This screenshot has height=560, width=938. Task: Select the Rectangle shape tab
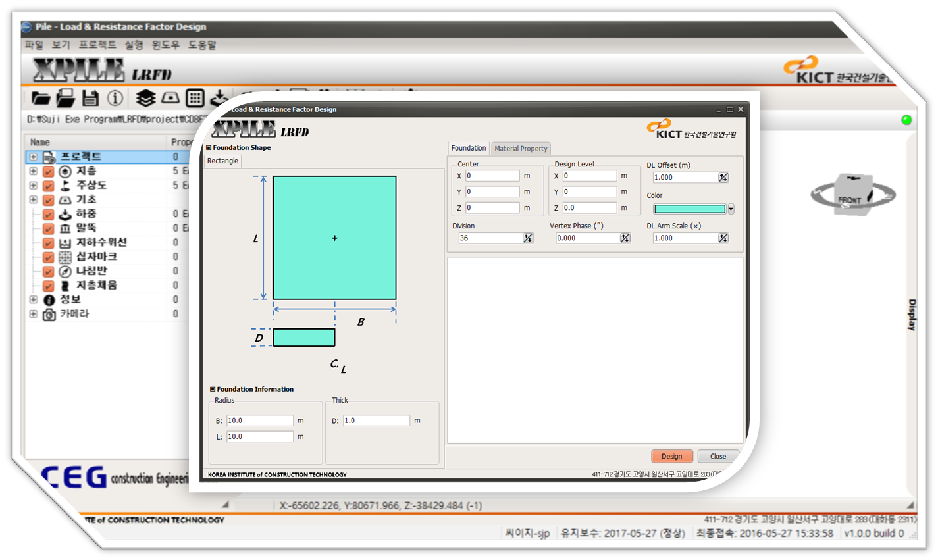click(x=223, y=161)
